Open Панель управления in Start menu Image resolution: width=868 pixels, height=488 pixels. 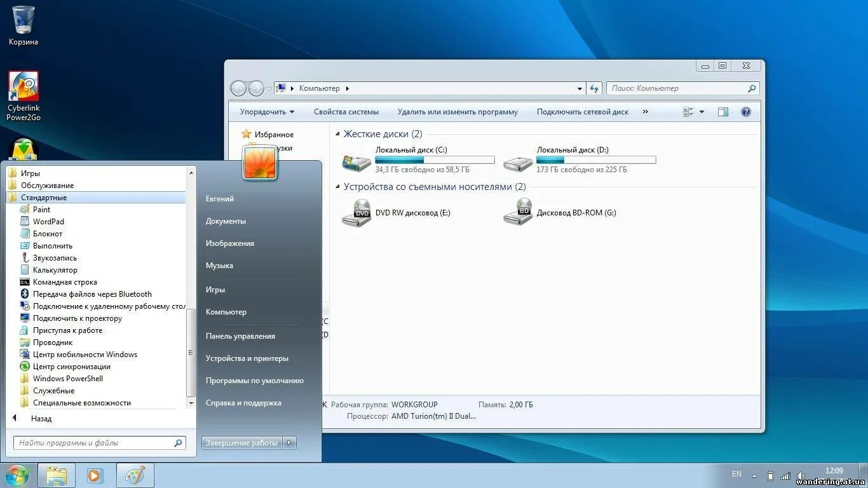(240, 335)
